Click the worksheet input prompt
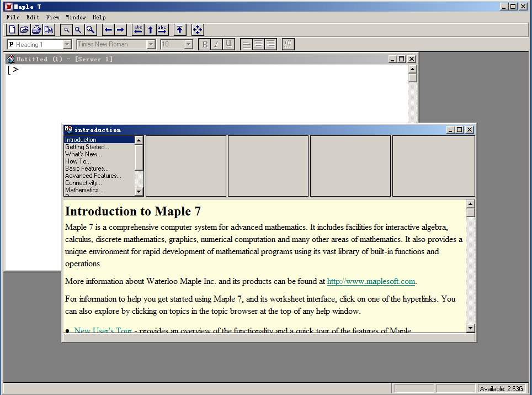The image size is (532, 395). 15,70
